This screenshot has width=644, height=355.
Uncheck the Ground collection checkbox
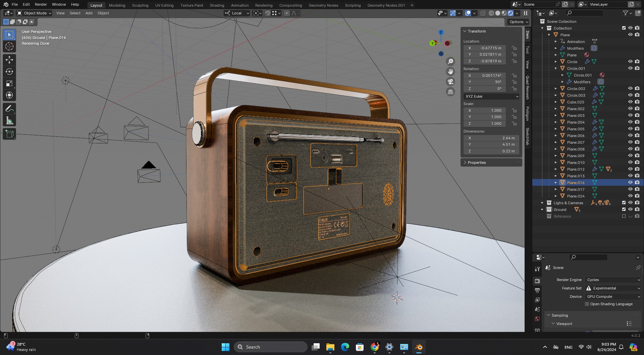click(x=624, y=209)
